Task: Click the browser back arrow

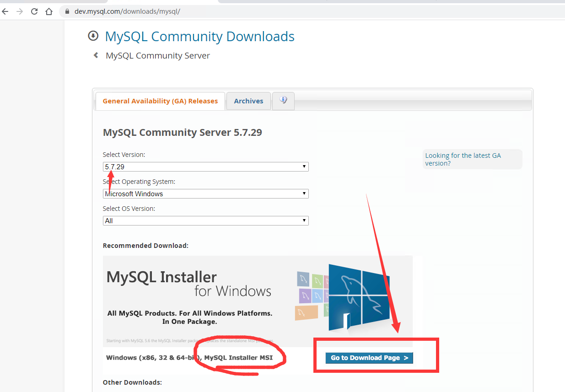Action: (x=5, y=11)
